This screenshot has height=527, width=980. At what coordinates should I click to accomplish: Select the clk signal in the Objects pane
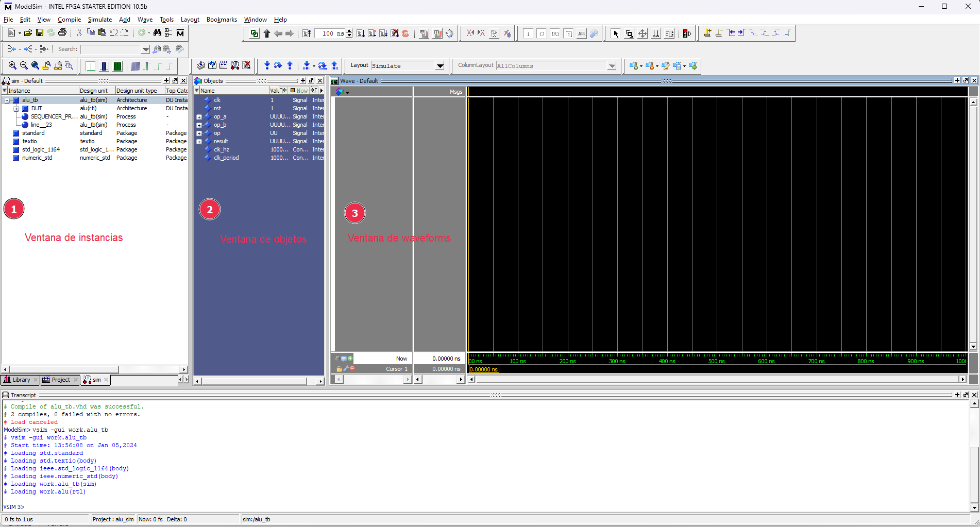217,99
